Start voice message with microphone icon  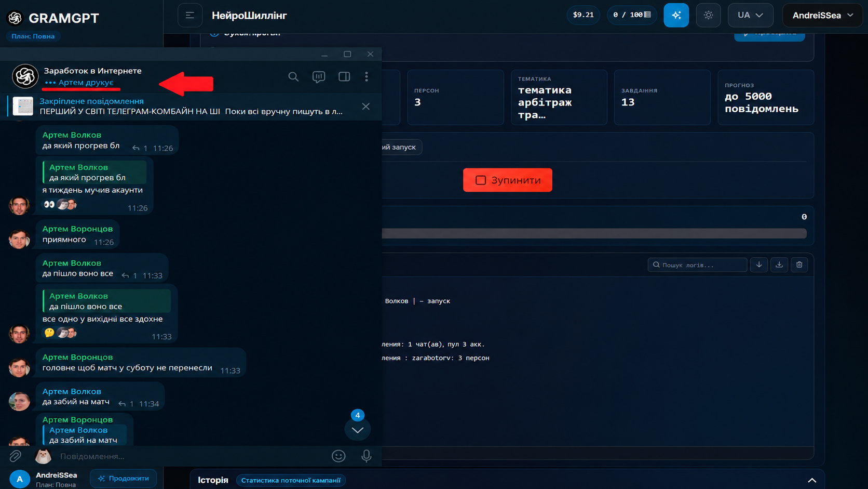point(367,456)
